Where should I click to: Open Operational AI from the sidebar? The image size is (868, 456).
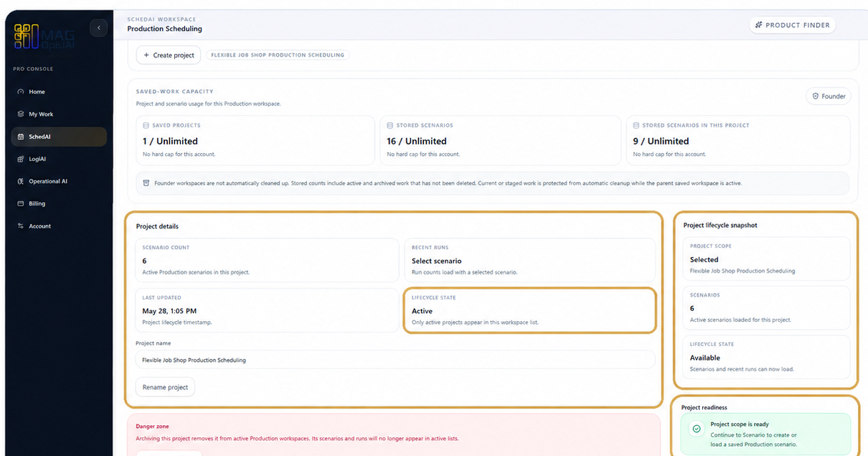click(59, 181)
